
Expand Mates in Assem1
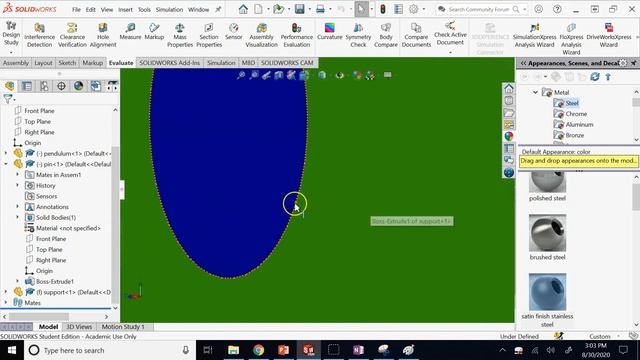tap(17, 175)
